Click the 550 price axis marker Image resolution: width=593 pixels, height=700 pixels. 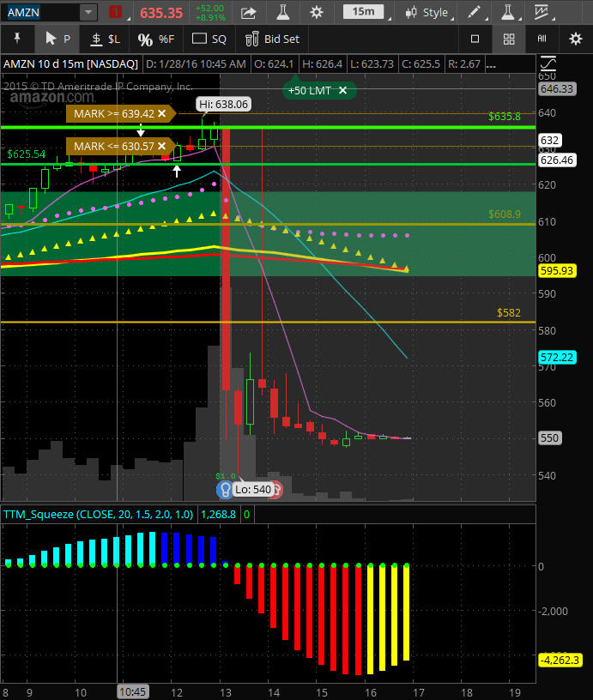coord(550,438)
